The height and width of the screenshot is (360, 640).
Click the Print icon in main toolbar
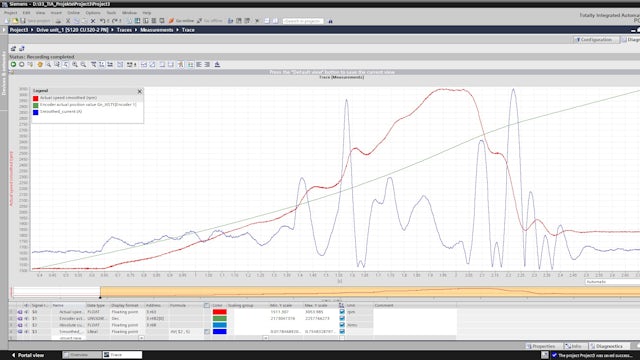[58, 21]
